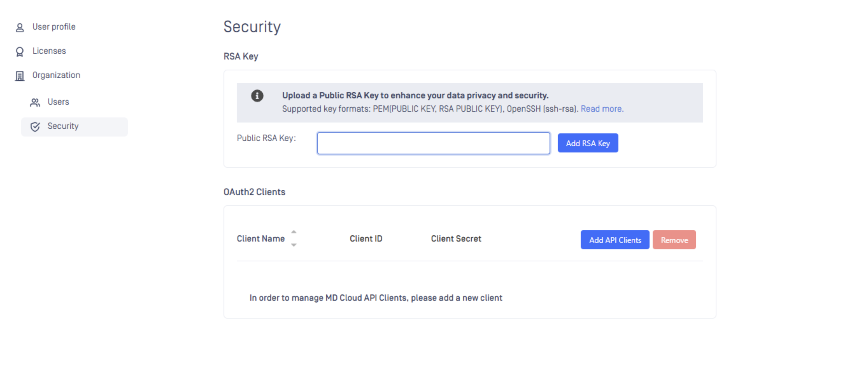This screenshot has width=868, height=373.
Task: Click the Client ID column header
Action: point(366,239)
